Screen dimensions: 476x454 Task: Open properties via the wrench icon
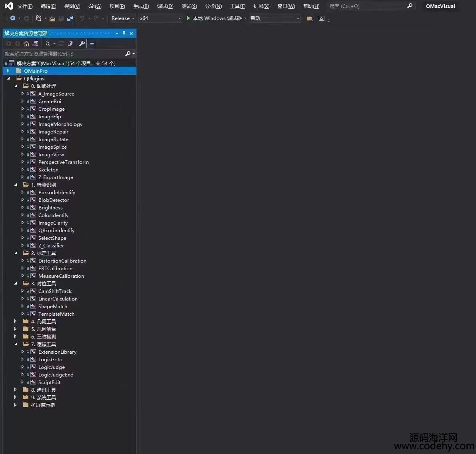click(x=82, y=44)
